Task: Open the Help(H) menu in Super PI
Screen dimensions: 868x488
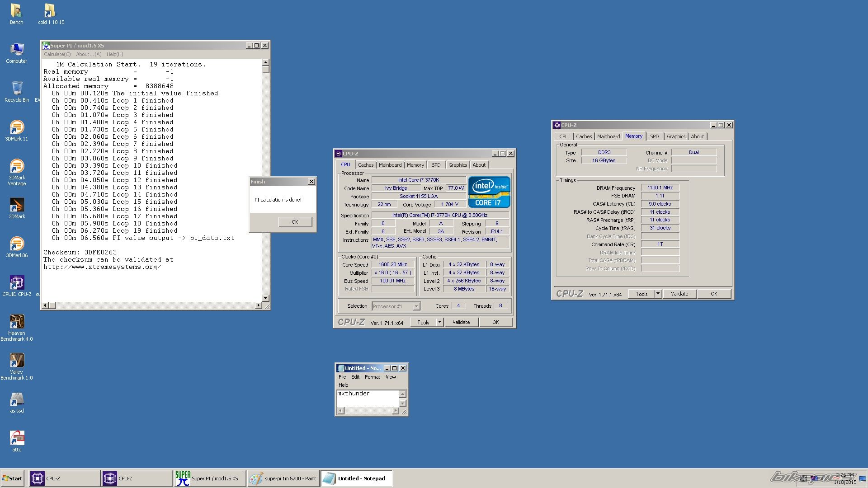Action: [115, 54]
